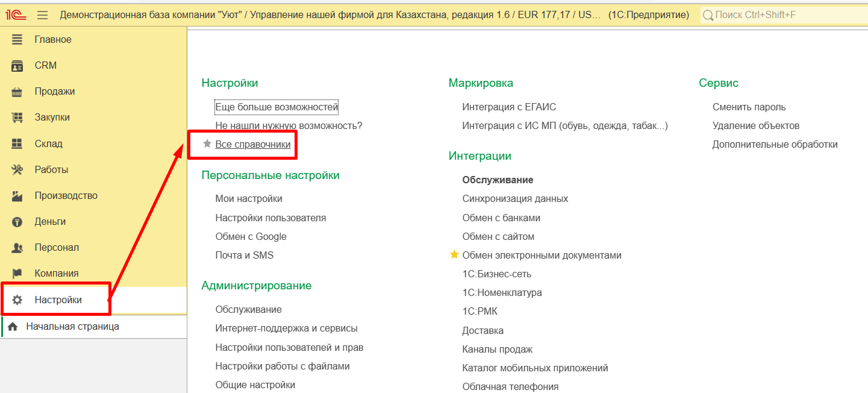The image size is (868, 393).
Task: Open the Закупки cart section
Action: [x=52, y=118]
